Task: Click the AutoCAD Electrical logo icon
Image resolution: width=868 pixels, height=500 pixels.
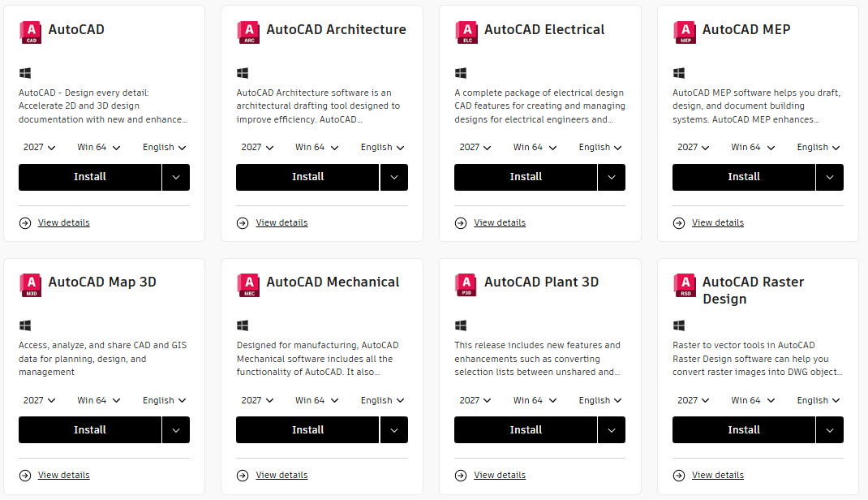Action: pos(466,32)
